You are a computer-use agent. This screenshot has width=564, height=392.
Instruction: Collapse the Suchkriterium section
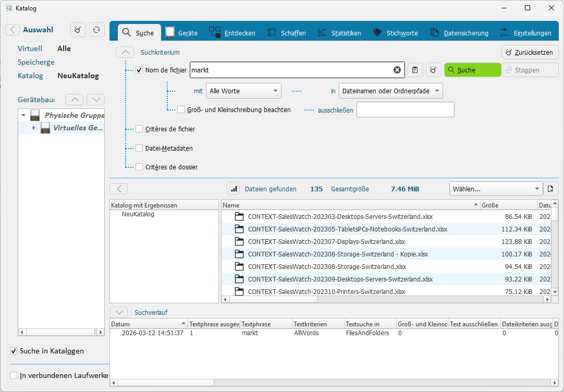(125, 52)
